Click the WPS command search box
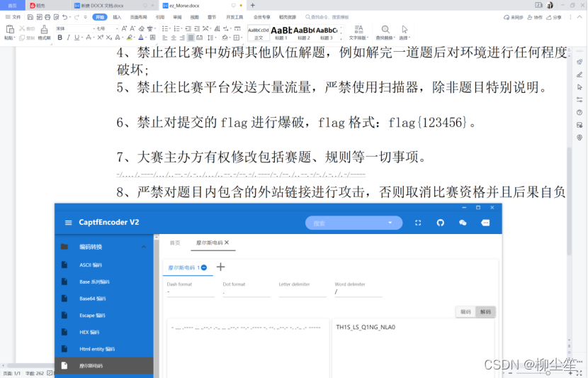The image size is (588, 378). 327,17
